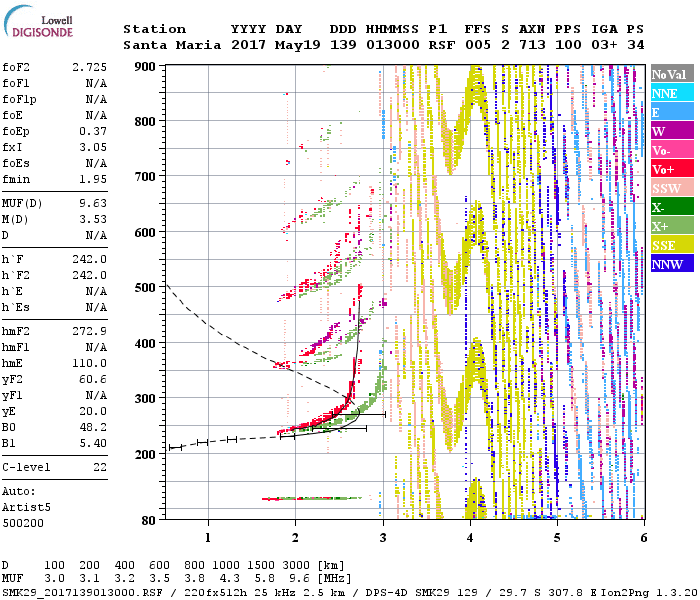Click the yE value 20.0
The image size is (700, 600).
pos(93,412)
